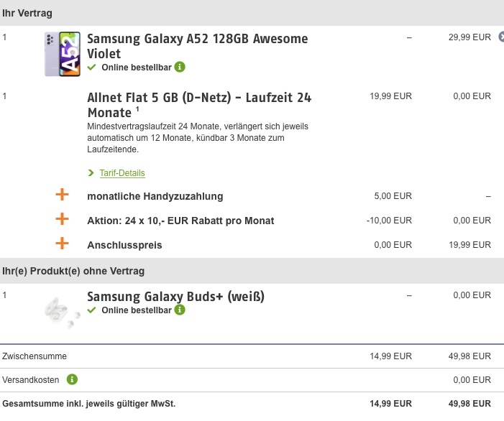Expand plus icon for monatliche Handyzuzahlung

click(x=62, y=195)
